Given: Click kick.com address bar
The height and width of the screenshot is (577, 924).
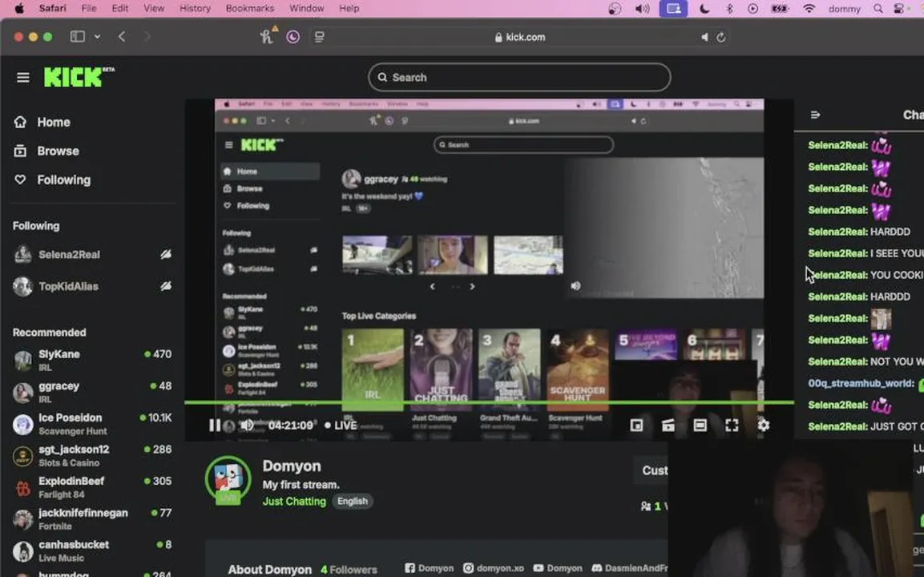Looking at the screenshot, I should point(520,37).
